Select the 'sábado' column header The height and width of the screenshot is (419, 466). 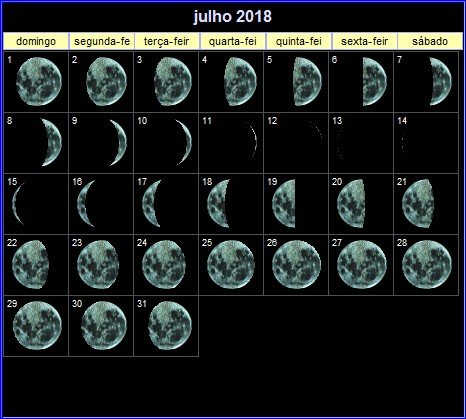[x=430, y=41]
